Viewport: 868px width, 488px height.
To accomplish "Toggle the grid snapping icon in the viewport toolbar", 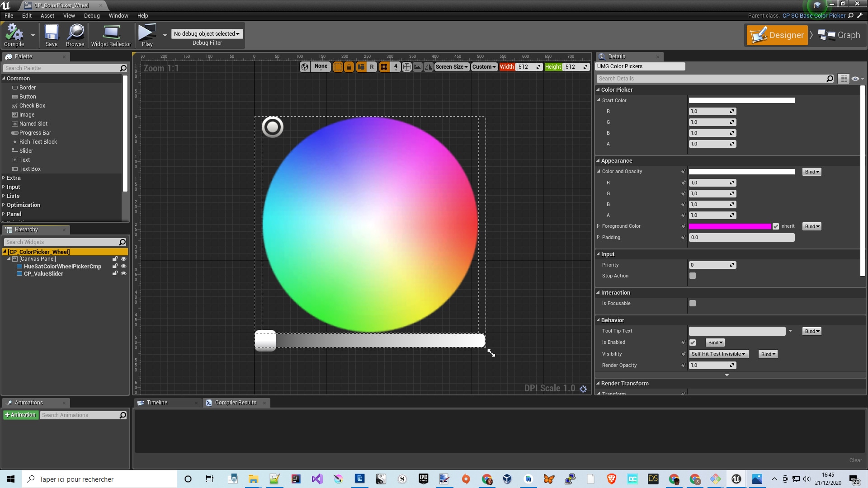I will pyautogui.click(x=384, y=66).
